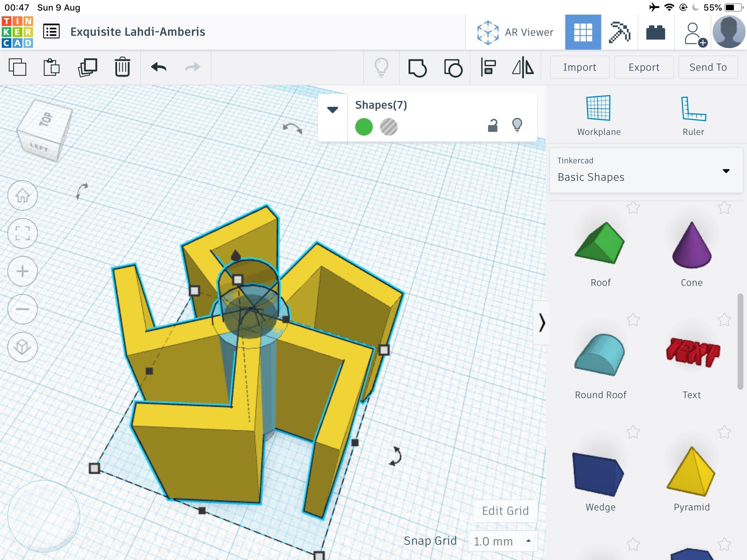Favorite the Text shape star
This screenshot has height=560, width=747.
coord(724,320)
